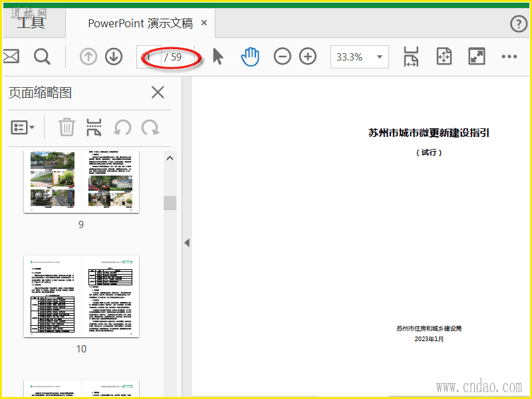The height and width of the screenshot is (399, 532).
Task: Click thumbnail scrollbar up arrow
Action: point(170,158)
